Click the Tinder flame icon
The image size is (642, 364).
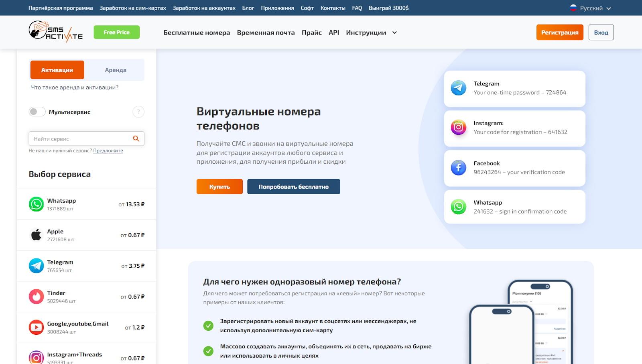(x=36, y=297)
